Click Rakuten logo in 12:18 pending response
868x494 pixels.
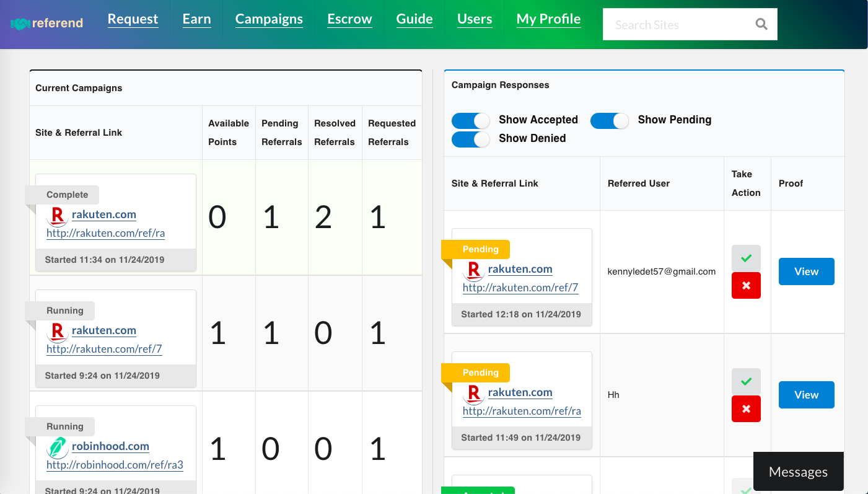coord(474,270)
